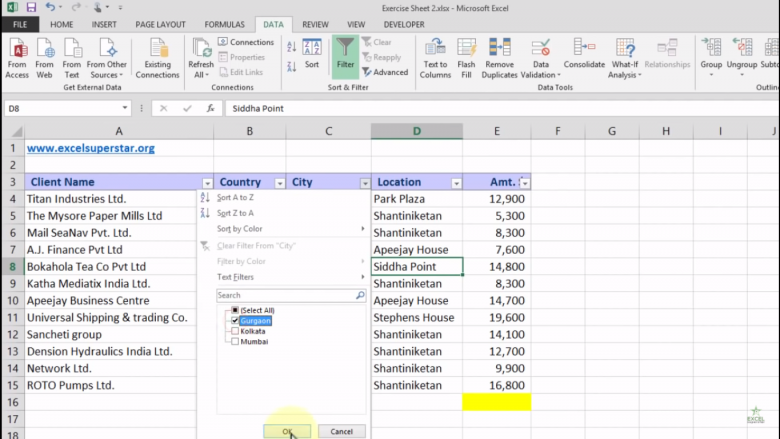Click the search magnifier in filter box

360,295
